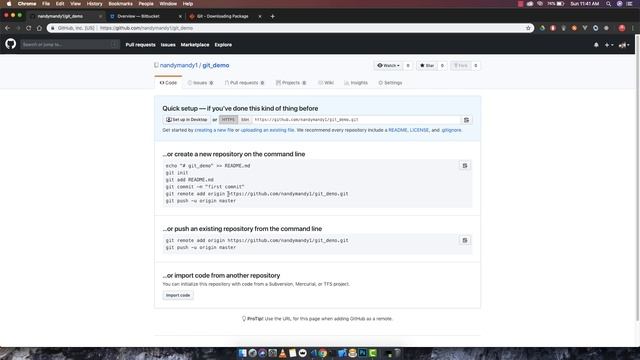
Task: Open a new browser tab
Action: pos(272,16)
